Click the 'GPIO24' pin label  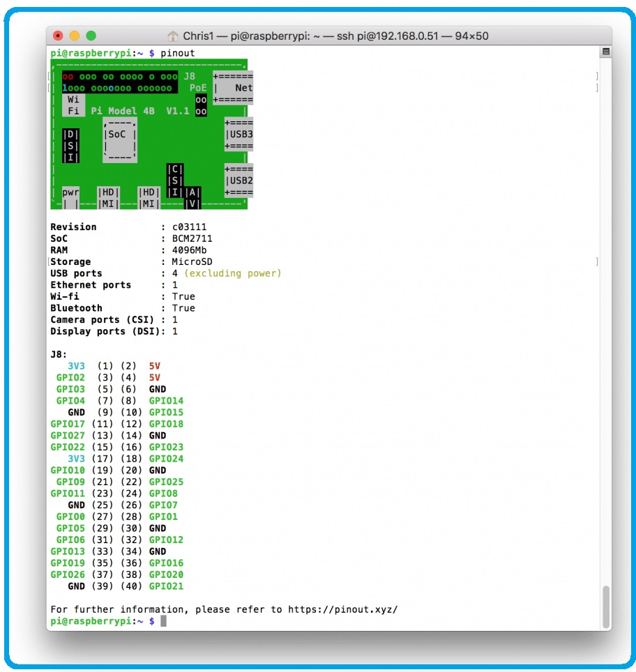[166, 458]
